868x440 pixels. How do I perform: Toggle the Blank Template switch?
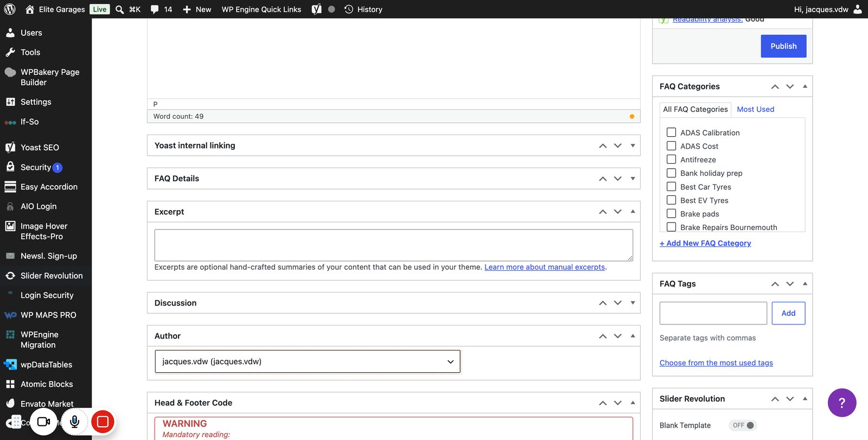tap(743, 425)
